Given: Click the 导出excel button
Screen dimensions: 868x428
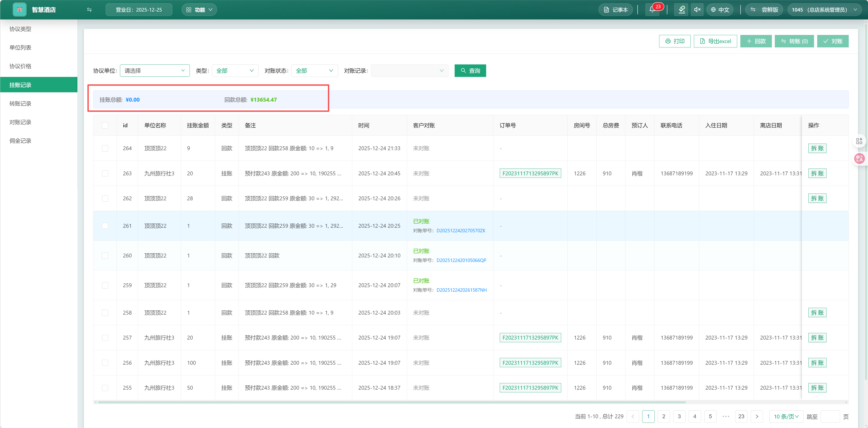Looking at the screenshot, I should point(715,41).
